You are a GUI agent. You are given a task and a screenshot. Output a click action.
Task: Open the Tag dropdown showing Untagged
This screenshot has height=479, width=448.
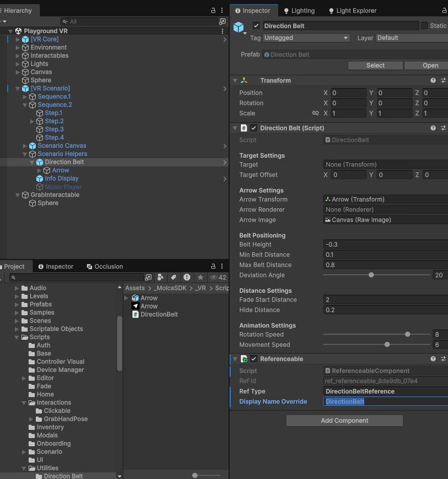pos(306,38)
